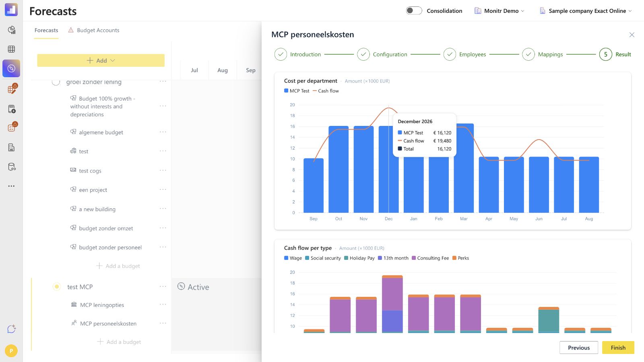This screenshot has width=644, height=362.
Task: Open the Monitr Demo dropdown
Action: coord(500,11)
